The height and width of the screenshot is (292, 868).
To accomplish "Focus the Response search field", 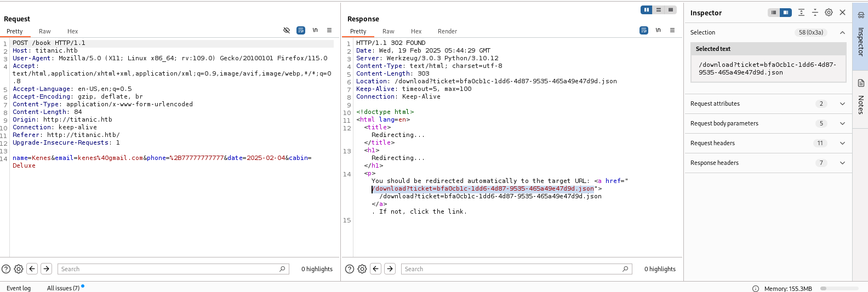I will click(516, 269).
